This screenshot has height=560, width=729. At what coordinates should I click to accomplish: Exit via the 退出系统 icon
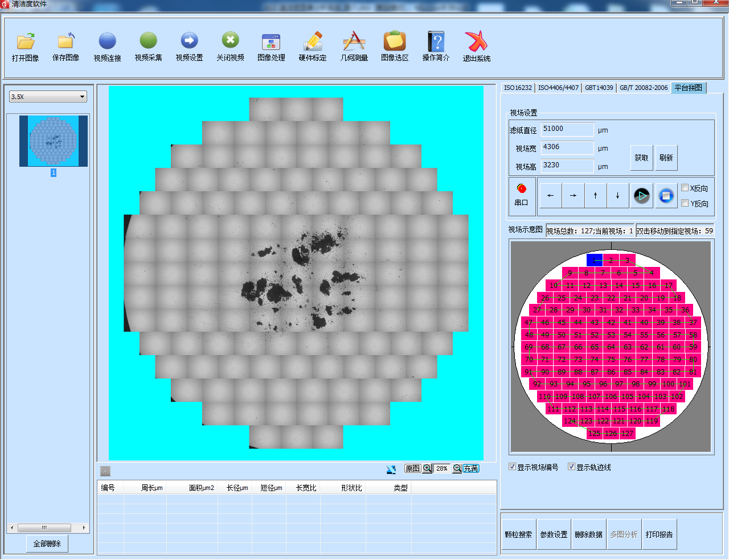(x=476, y=46)
